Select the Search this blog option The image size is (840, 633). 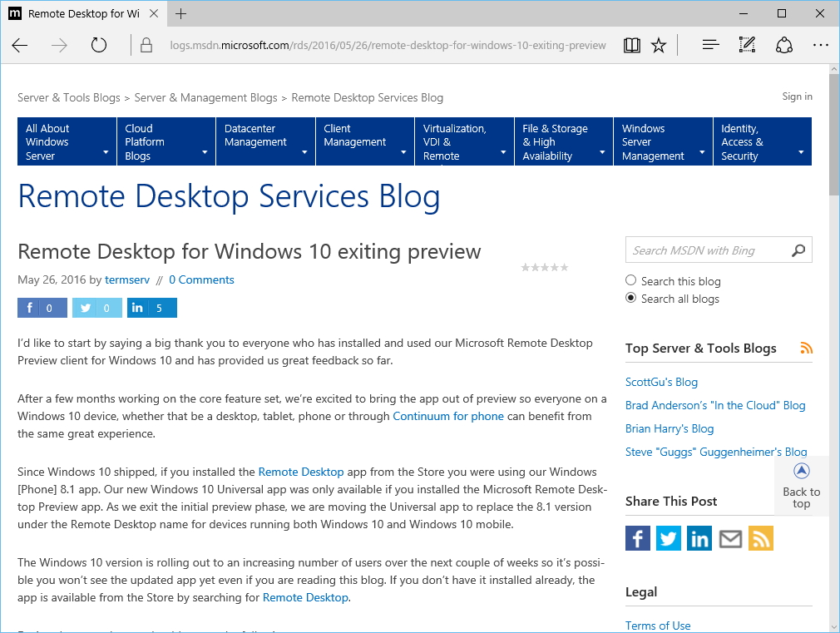630,280
